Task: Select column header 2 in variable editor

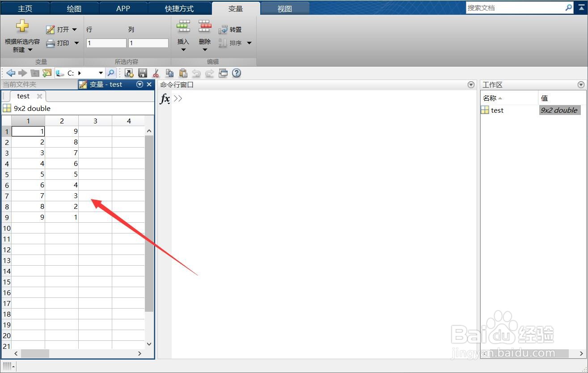Action: coord(62,121)
